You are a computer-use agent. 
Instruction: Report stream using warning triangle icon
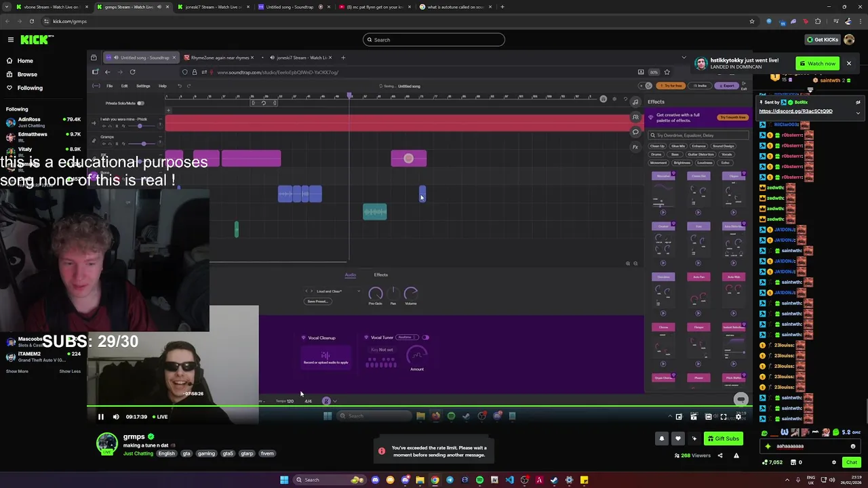coord(736,455)
